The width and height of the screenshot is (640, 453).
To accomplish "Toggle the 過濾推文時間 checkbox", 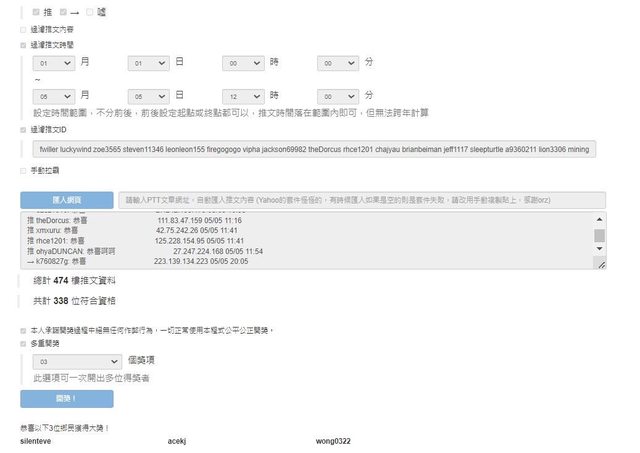I will pyautogui.click(x=25, y=45).
